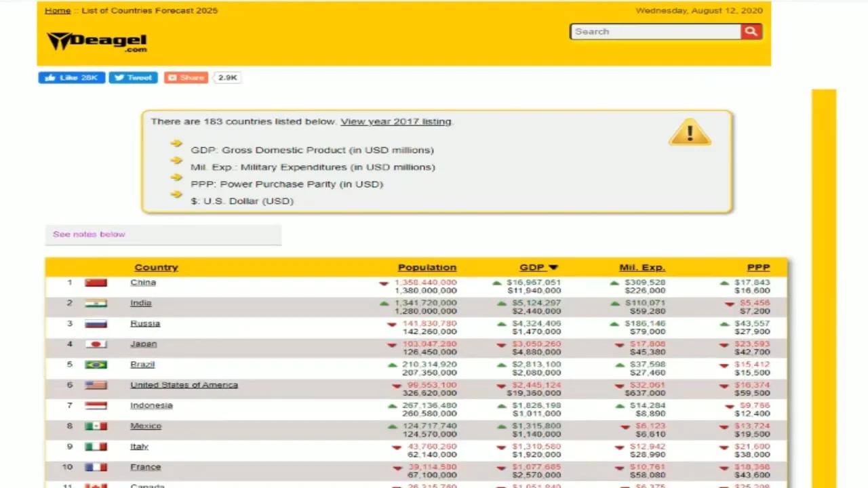
Task: Click the date Wednesday, August 12, 2020
Action: click(699, 11)
